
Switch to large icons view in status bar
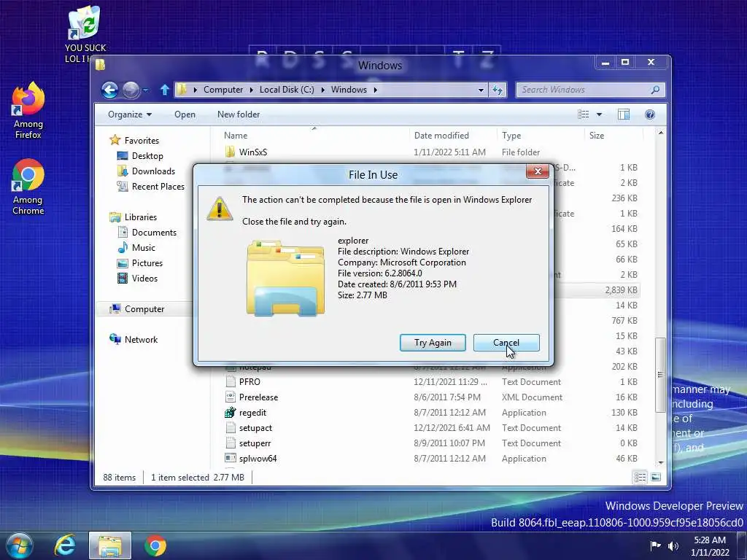[656, 477]
